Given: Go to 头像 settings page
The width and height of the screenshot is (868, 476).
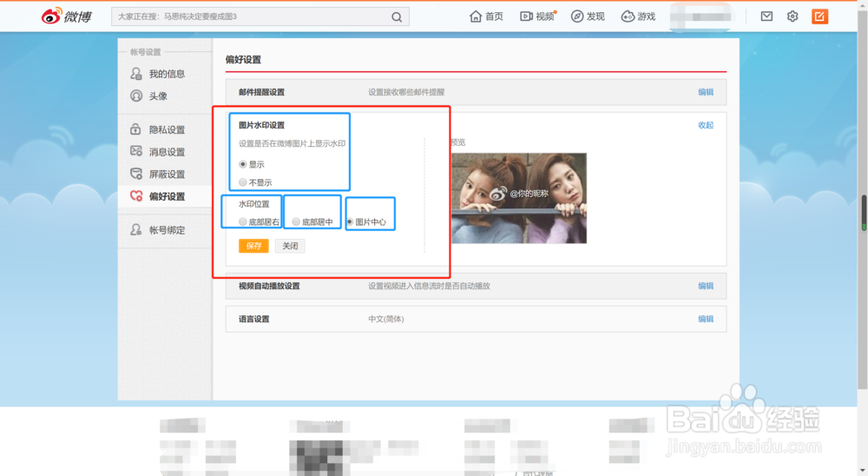Looking at the screenshot, I should click(158, 96).
